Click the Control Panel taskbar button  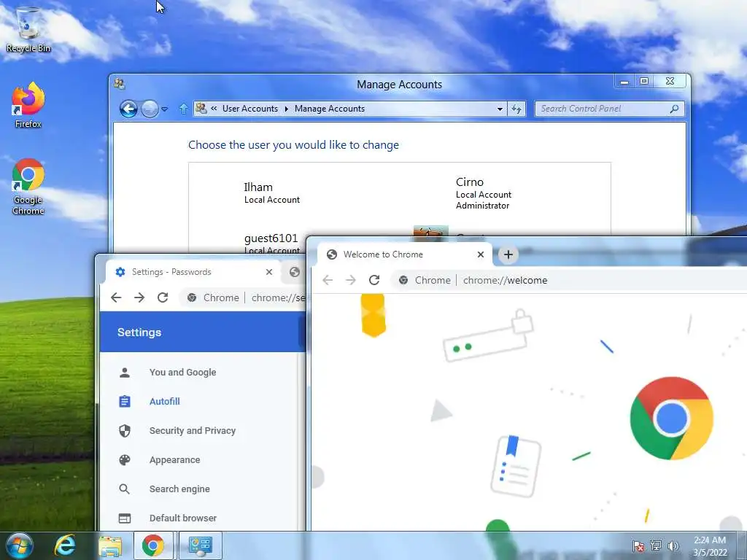tap(201, 545)
